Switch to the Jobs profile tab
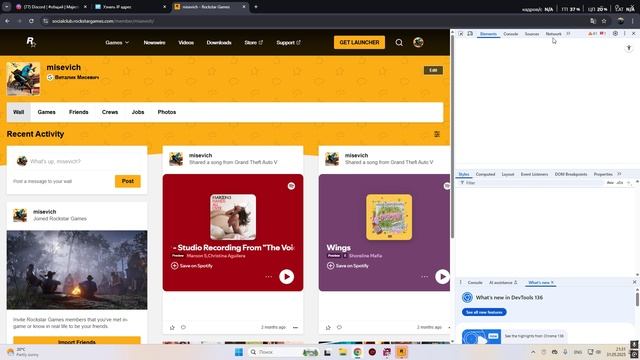The image size is (640, 360). [x=138, y=112]
